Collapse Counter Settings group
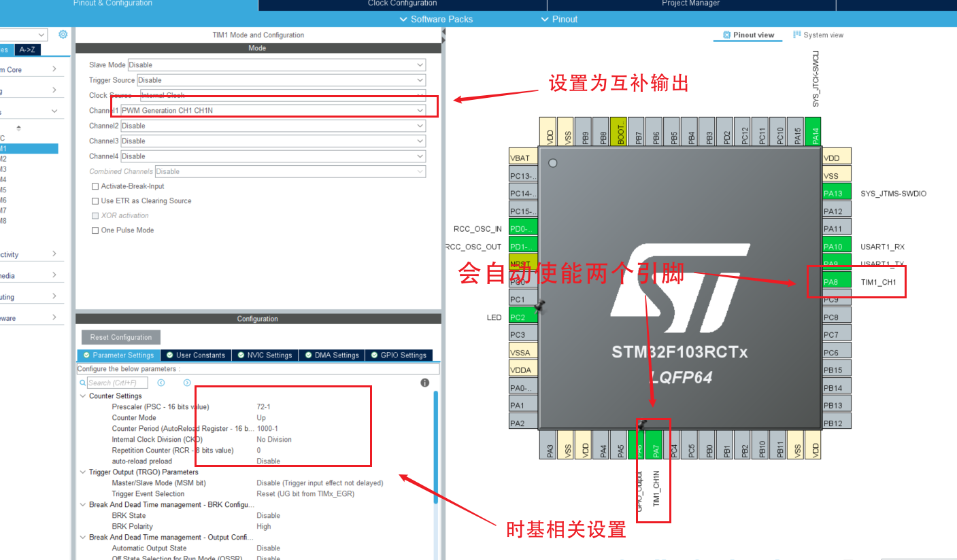This screenshot has height=560, width=957. point(83,396)
